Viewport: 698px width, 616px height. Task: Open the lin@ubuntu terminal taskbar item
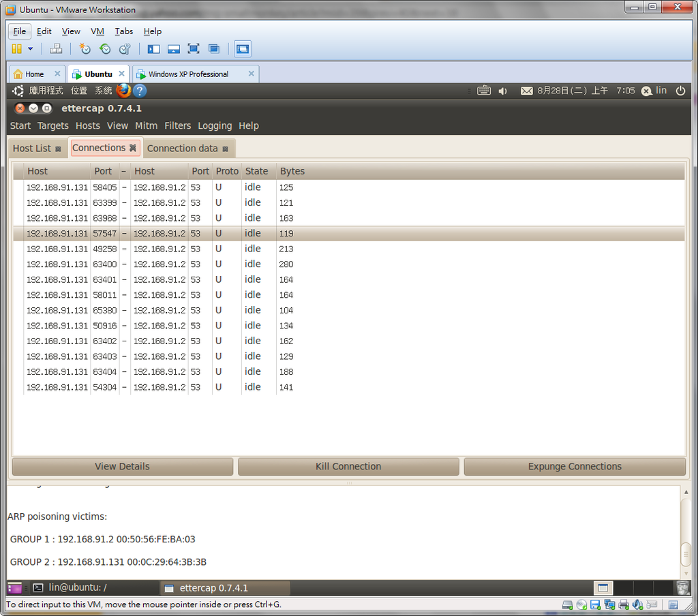click(93, 587)
